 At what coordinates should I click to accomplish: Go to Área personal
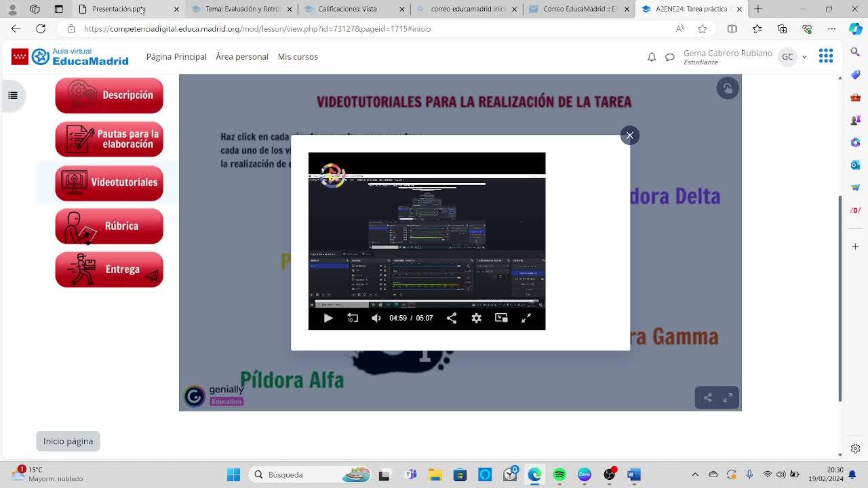(242, 56)
